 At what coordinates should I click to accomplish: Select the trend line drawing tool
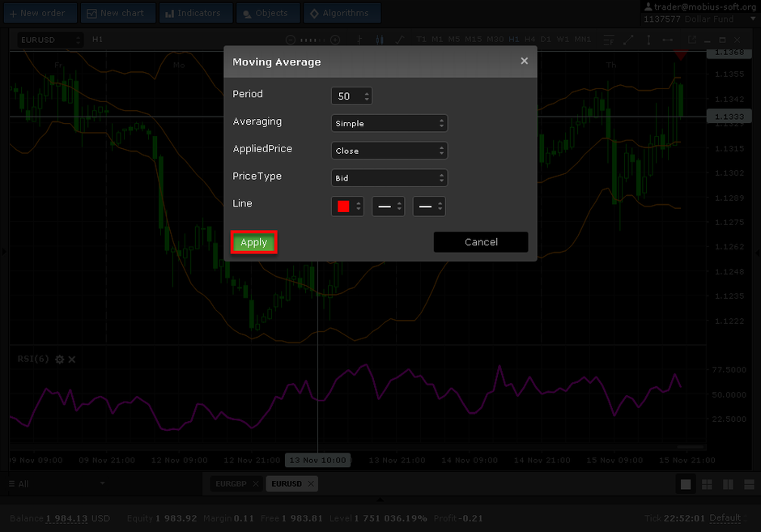(x=628, y=40)
